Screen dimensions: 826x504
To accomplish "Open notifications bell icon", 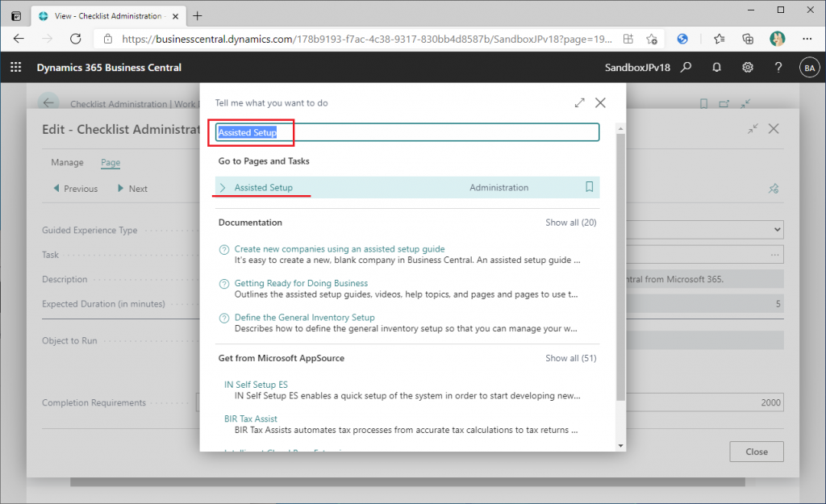I will click(716, 68).
